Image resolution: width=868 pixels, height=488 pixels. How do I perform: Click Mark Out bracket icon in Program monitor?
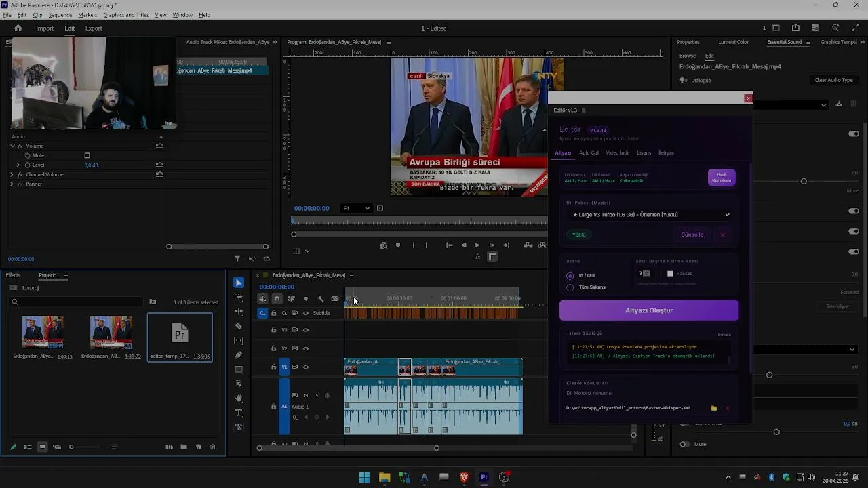426,245
